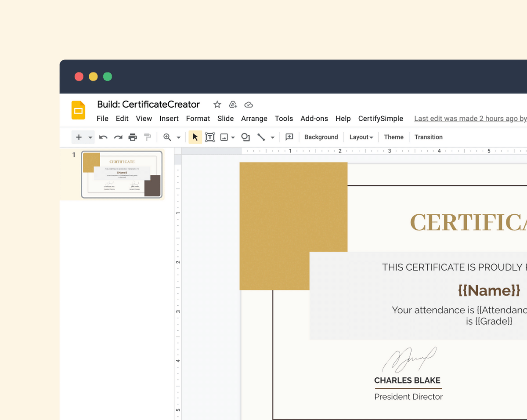The width and height of the screenshot is (527, 420).
Task: Open the last edit history link
Action: pos(470,119)
